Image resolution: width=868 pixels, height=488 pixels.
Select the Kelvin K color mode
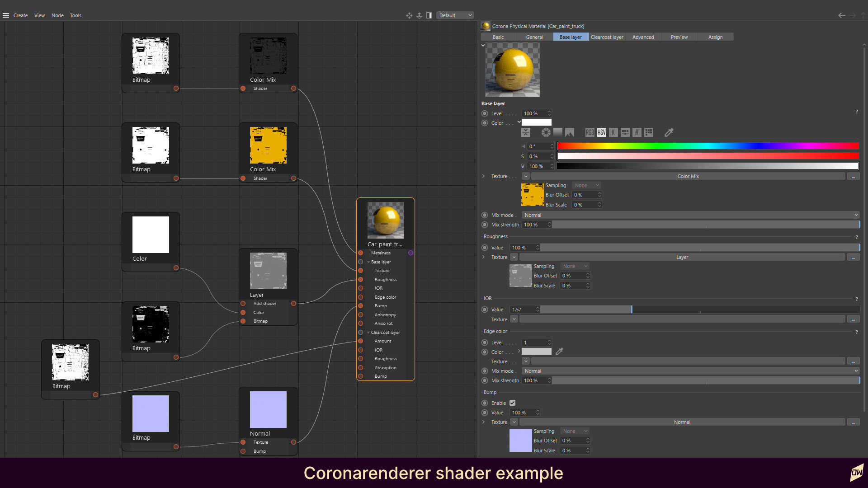click(613, 132)
